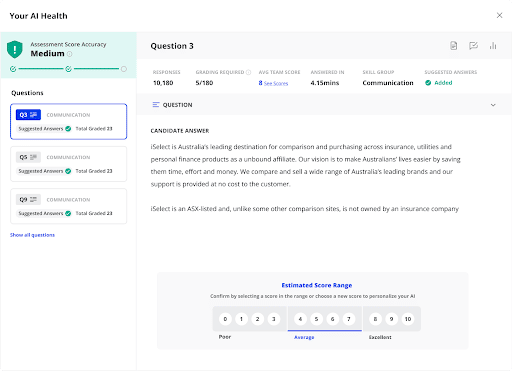Screen dimensions: 512x371
Task: Click Q3 question type icon
Action: (33, 115)
